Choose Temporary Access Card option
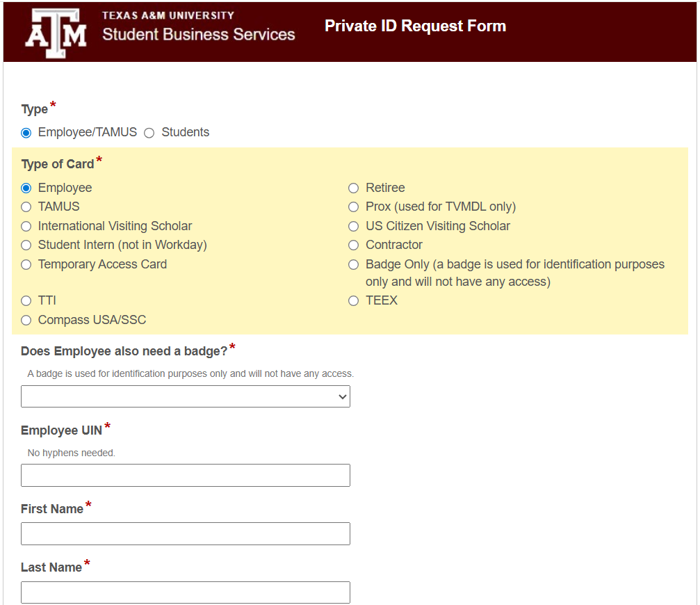The height and width of the screenshot is (605, 700). 26,264
